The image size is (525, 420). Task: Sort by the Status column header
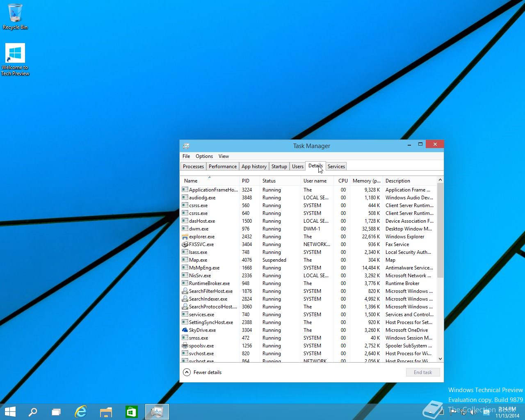[280, 181]
